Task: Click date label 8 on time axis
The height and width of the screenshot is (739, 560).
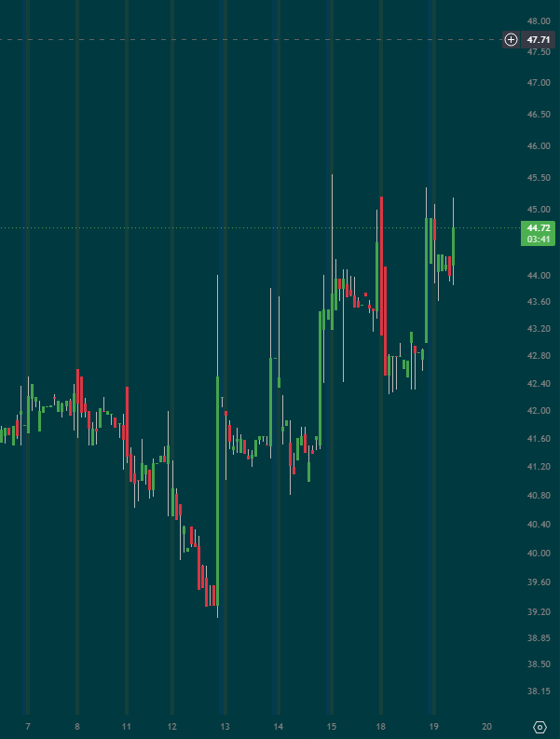Action: click(77, 727)
